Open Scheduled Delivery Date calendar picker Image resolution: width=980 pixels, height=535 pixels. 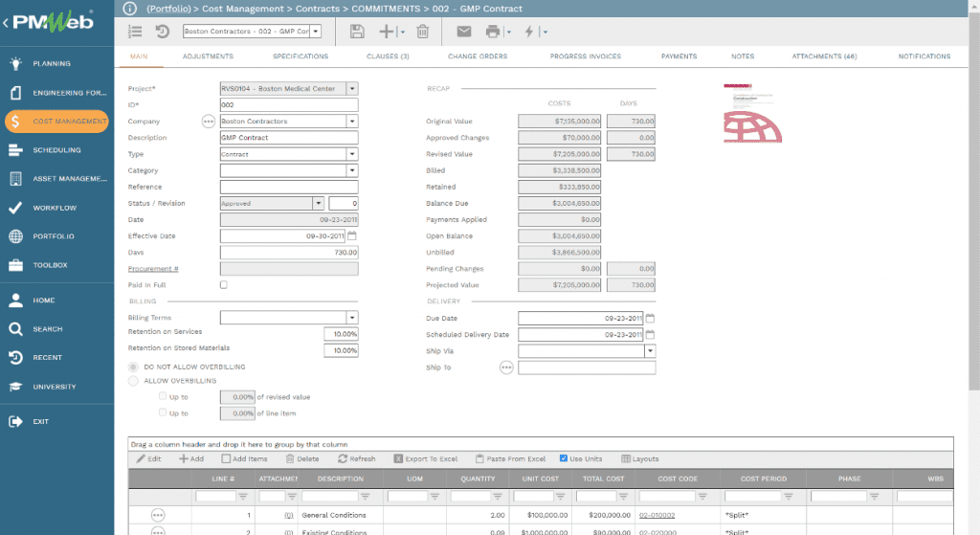coord(650,334)
